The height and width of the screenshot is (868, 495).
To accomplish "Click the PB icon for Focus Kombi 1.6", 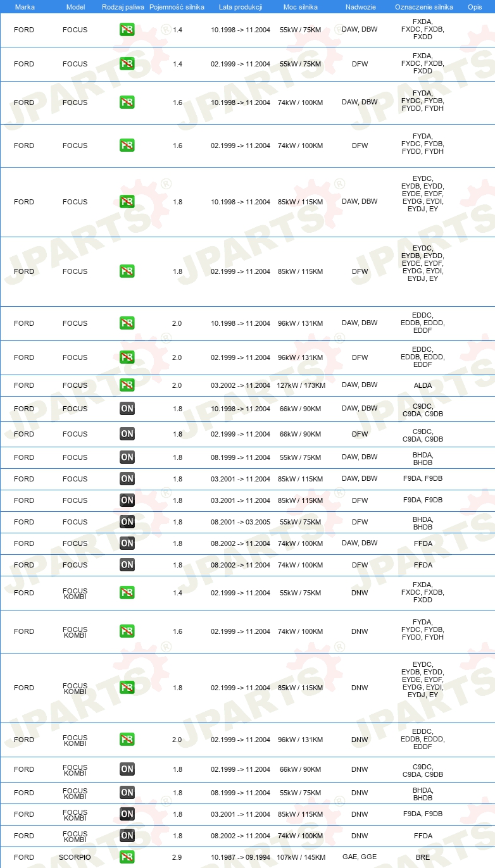I will (127, 631).
